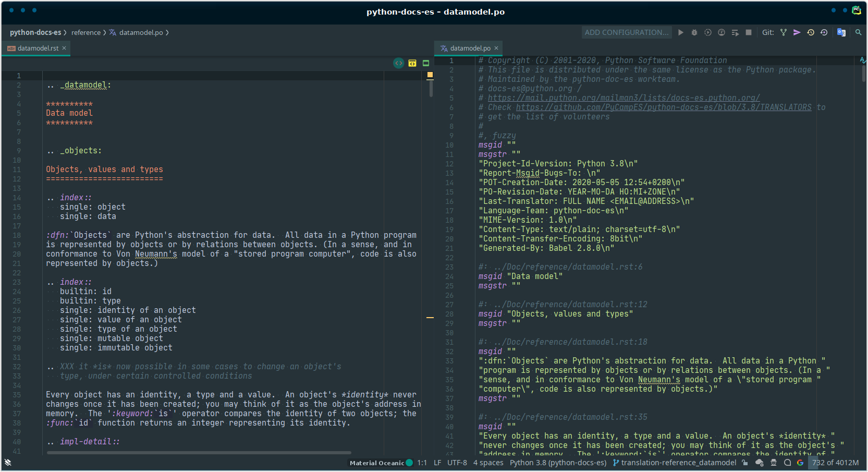Click the memory indicator 732 of 4012M
868x472 pixels.
click(835, 463)
